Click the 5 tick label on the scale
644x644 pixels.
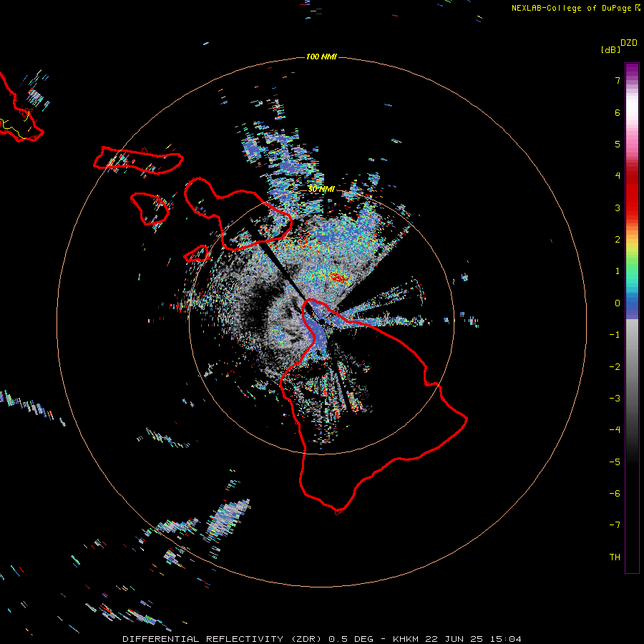coord(618,144)
